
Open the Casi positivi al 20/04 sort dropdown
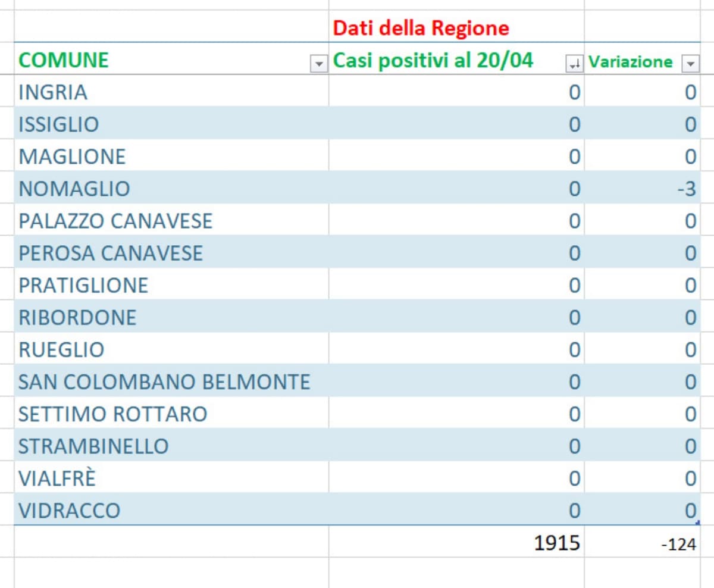[x=575, y=63]
